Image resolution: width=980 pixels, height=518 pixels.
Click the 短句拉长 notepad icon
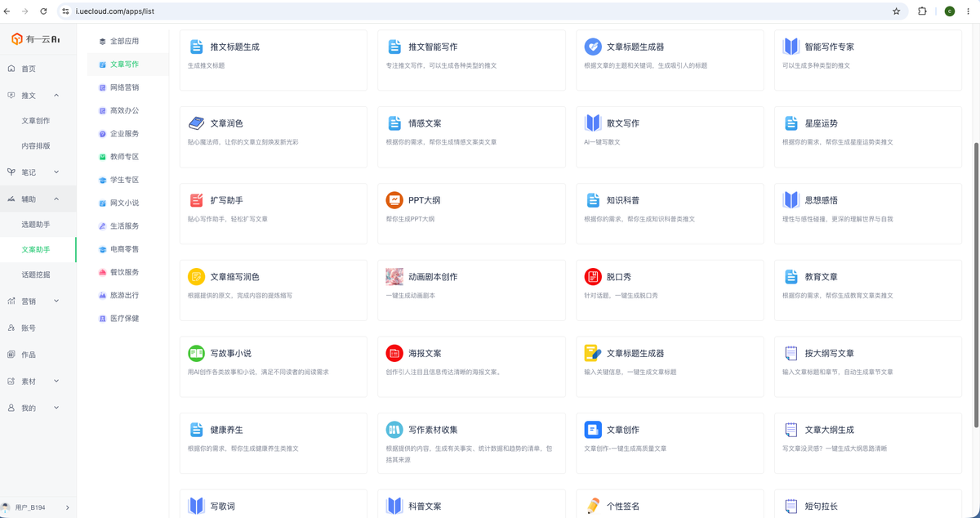click(791, 507)
